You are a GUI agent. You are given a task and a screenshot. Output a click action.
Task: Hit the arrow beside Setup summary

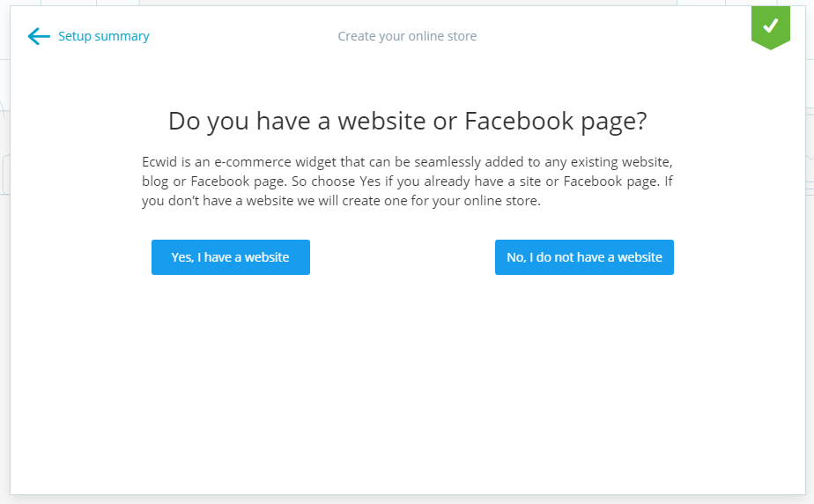tap(39, 36)
